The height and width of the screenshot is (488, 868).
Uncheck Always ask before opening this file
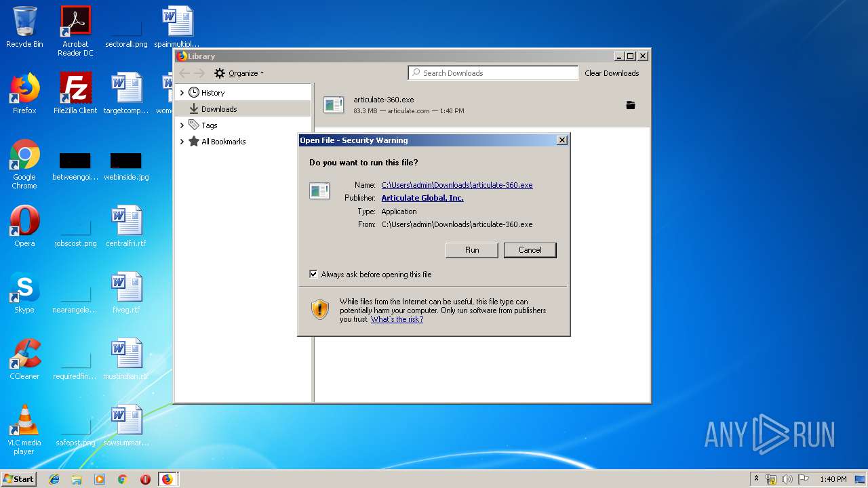point(313,274)
